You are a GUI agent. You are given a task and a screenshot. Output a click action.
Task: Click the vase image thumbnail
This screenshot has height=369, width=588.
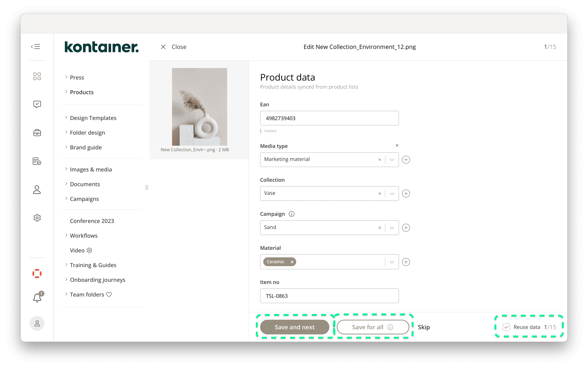(x=199, y=107)
